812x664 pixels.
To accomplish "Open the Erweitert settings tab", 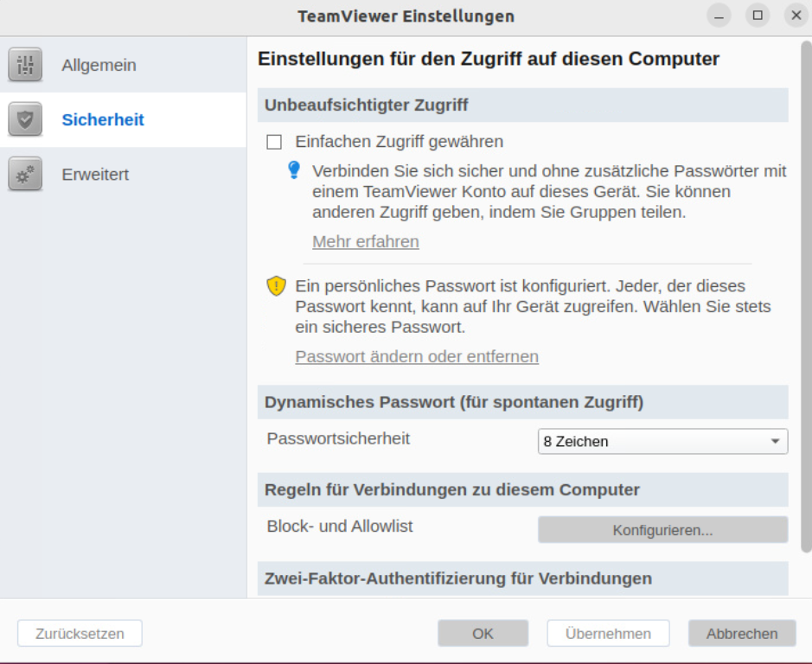I will [x=95, y=174].
